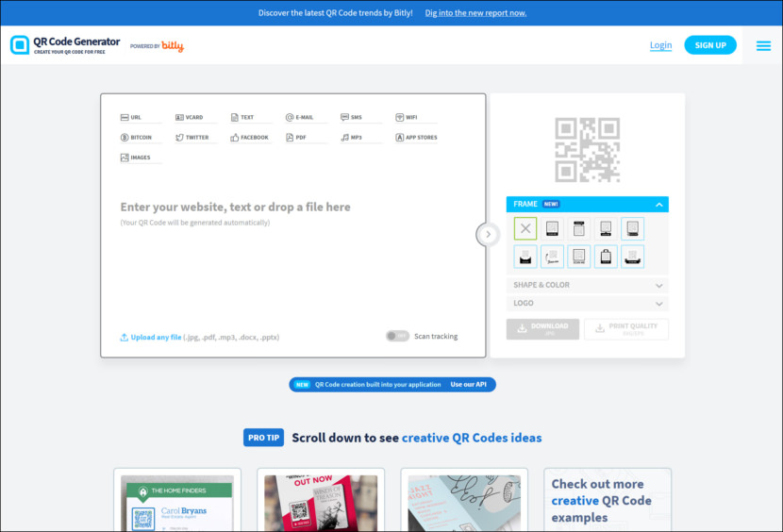
Task: Pick the MP3 QR code type
Action: click(361, 138)
